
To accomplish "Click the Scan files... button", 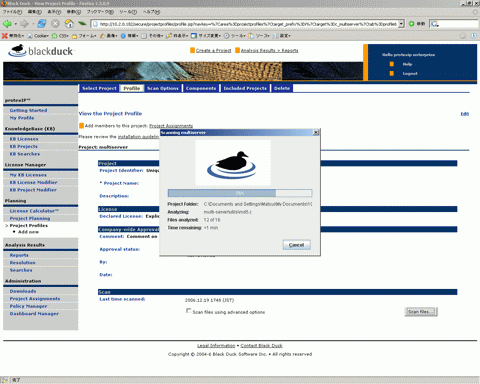I will pyautogui.click(x=421, y=312).
